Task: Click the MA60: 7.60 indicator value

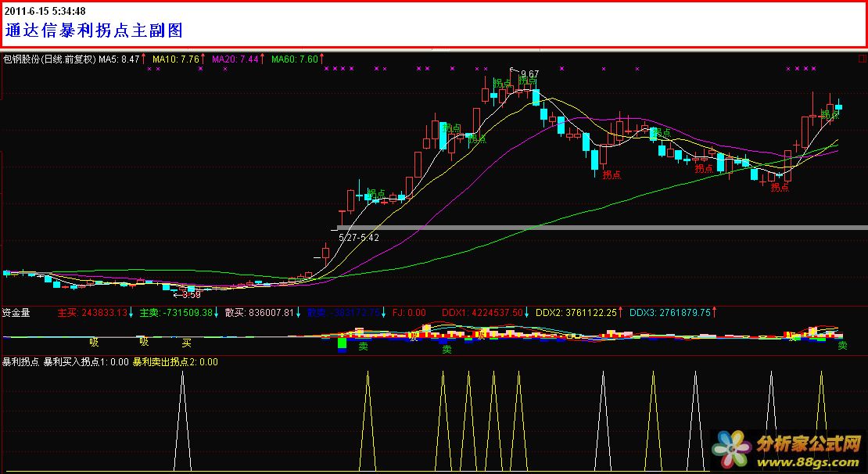Action: (x=295, y=59)
